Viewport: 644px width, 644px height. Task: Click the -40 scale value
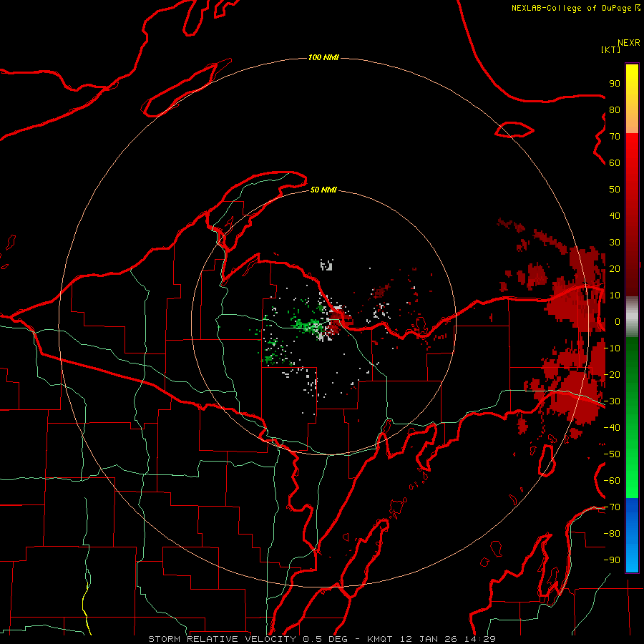coord(612,428)
